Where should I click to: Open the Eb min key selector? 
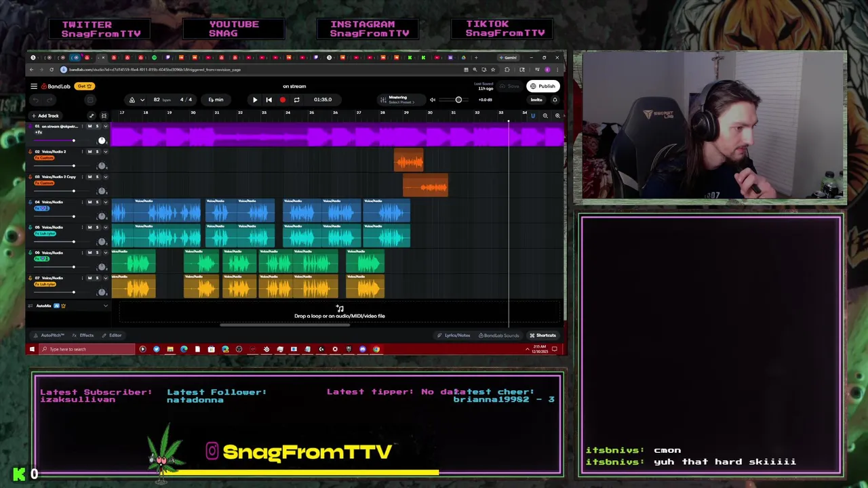click(216, 100)
